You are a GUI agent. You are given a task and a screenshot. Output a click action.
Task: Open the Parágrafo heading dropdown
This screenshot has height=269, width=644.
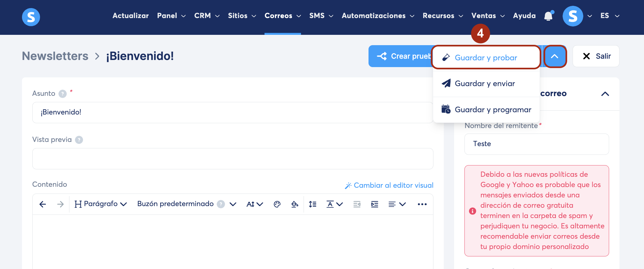point(100,204)
